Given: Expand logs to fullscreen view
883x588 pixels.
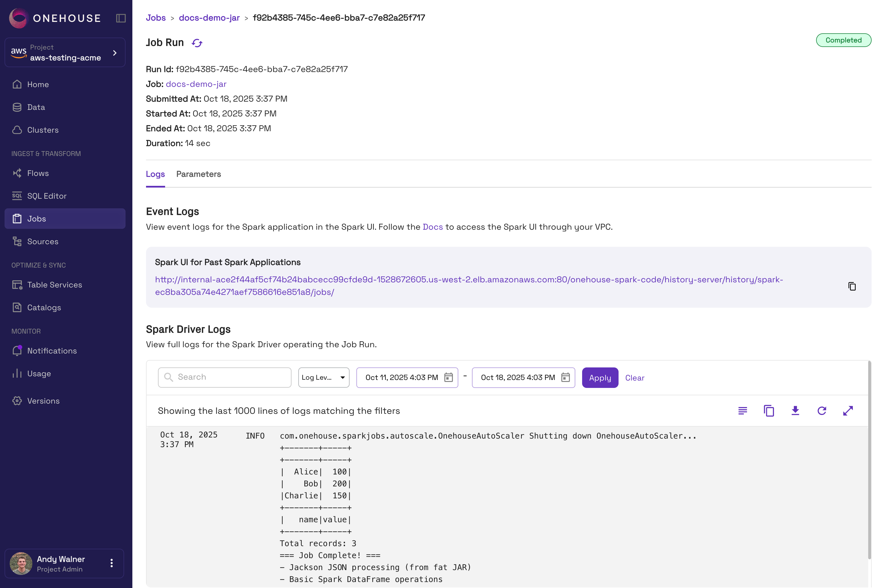Looking at the screenshot, I should pyautogui.click(x=848, y=411).
